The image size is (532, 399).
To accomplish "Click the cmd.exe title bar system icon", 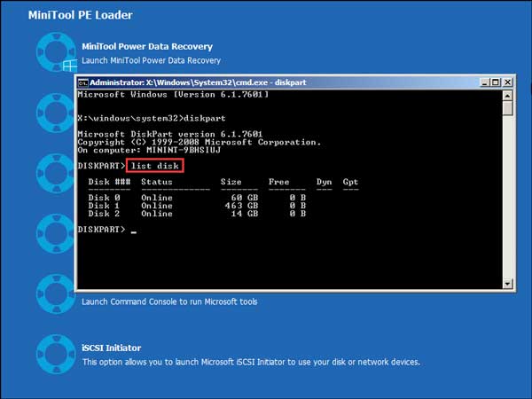I will (83, 82).
